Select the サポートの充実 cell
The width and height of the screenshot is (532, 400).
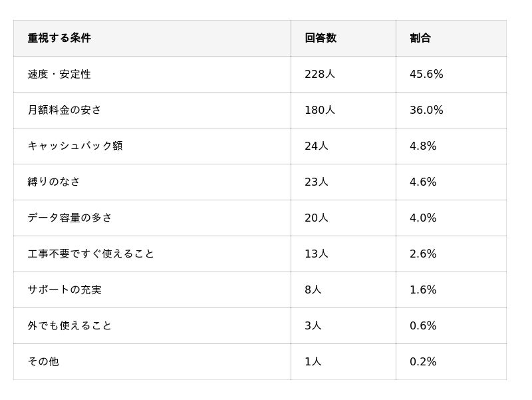point(65,290)
